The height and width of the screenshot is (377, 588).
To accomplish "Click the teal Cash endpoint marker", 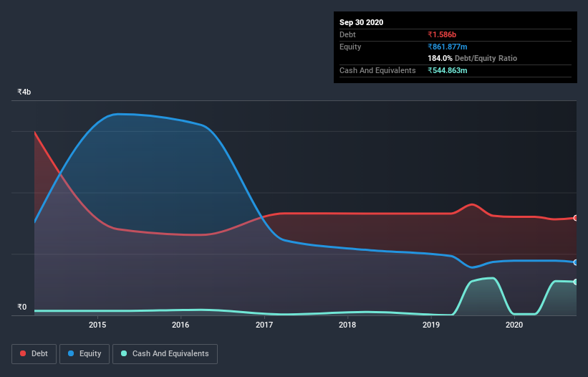I will click(x=576, y=282).
